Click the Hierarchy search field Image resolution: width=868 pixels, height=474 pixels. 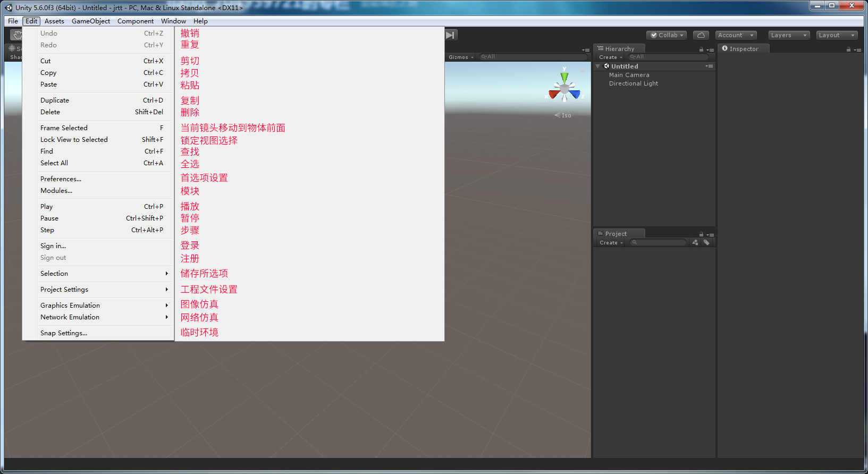669,57
